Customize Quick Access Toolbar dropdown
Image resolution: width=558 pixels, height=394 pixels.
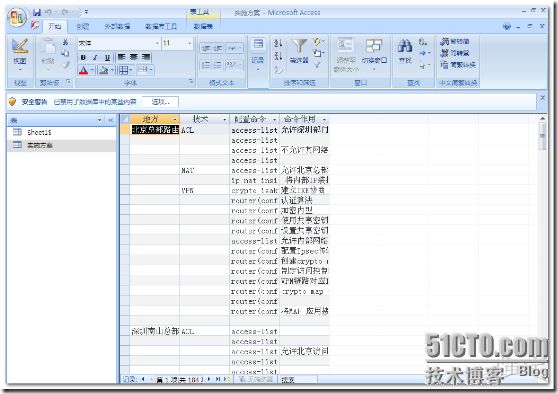coord(86,12)
